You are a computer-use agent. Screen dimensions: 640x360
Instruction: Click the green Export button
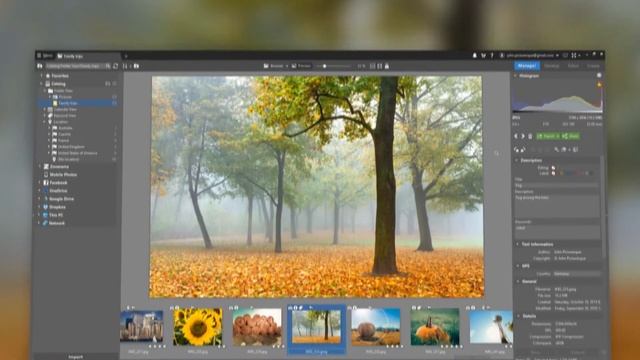(548, 136)
